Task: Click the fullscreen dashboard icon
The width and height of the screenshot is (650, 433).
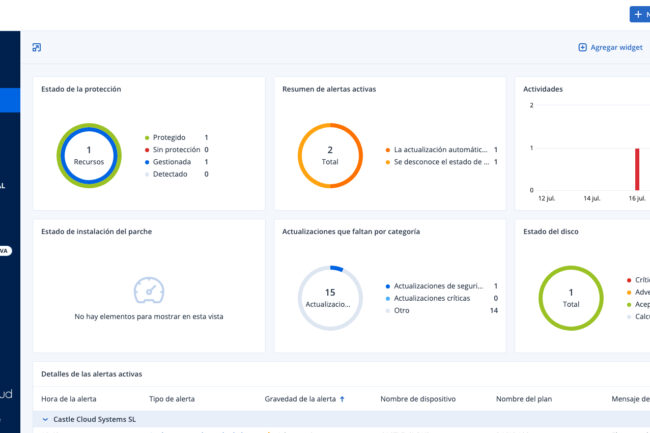Action: (37, 48)
